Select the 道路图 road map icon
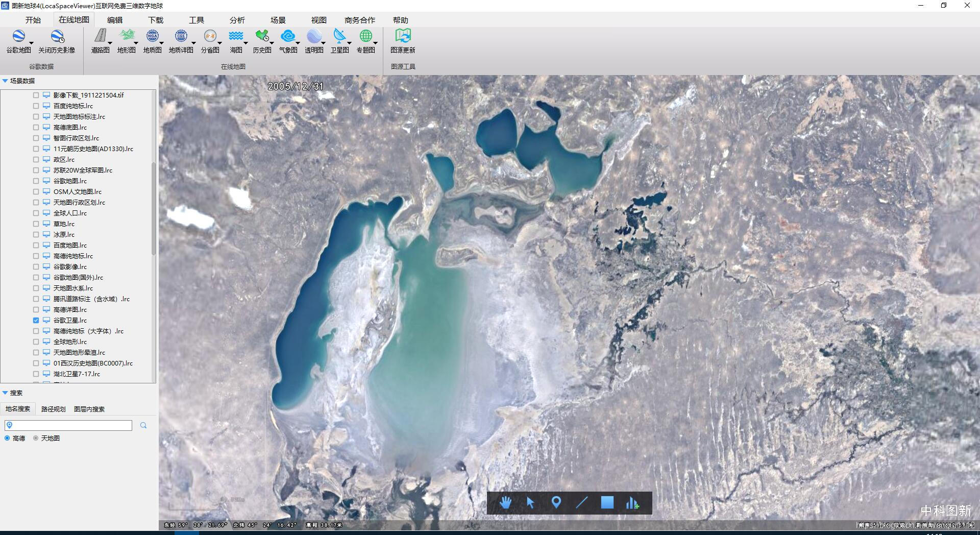This screenshot has height=535, width=980. (100, 36)
